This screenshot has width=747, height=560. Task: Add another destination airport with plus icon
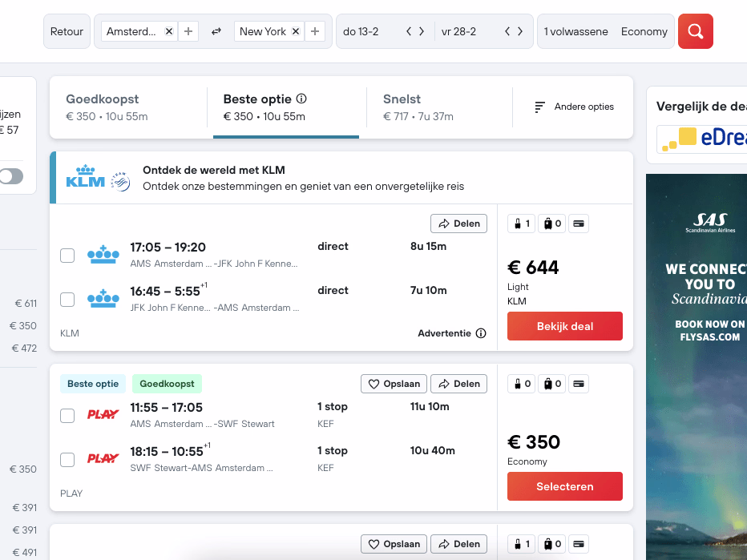[x=316, y=31]
